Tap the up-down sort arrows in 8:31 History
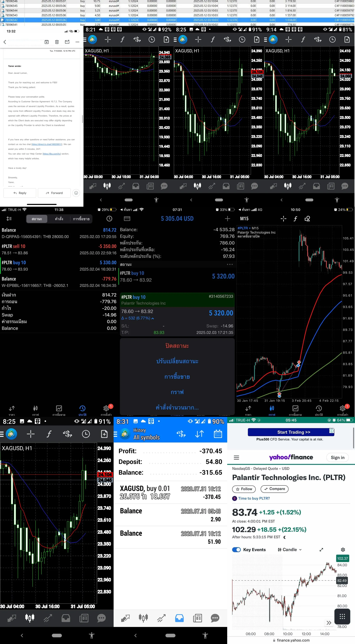 [199, 434]
